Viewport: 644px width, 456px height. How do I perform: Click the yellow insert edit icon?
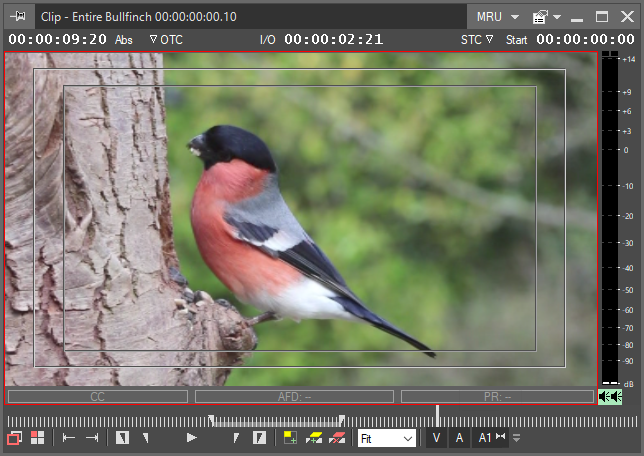[x=290, y=438]
